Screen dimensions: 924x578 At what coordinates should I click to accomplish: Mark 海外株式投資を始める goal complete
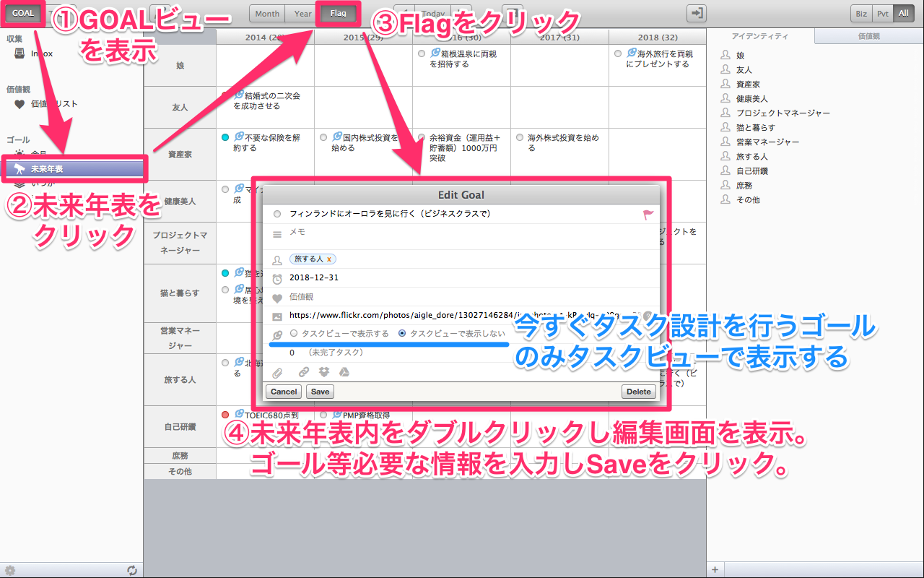click(x=520, y=137)
